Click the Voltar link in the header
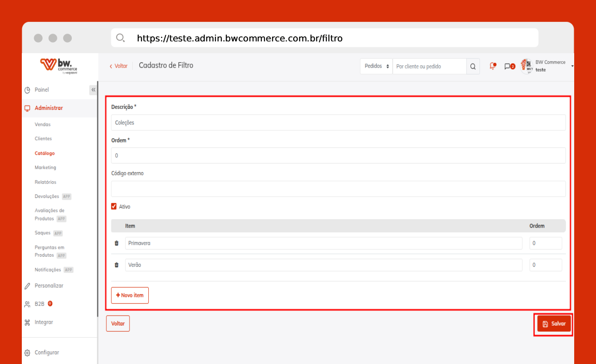 point(119,66)
